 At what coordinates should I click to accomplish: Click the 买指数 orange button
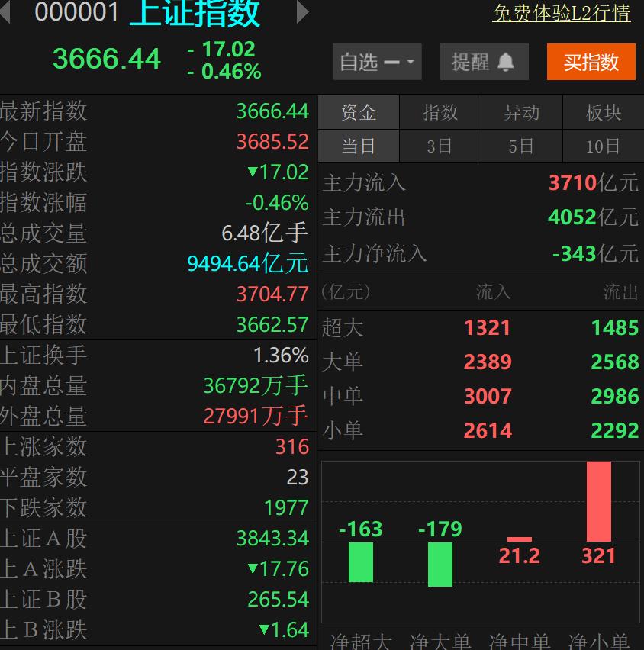pos(591,62)
